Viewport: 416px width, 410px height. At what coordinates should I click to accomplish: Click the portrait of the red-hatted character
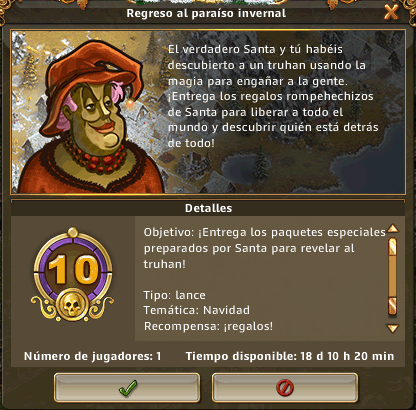click(x=89, y=117)
